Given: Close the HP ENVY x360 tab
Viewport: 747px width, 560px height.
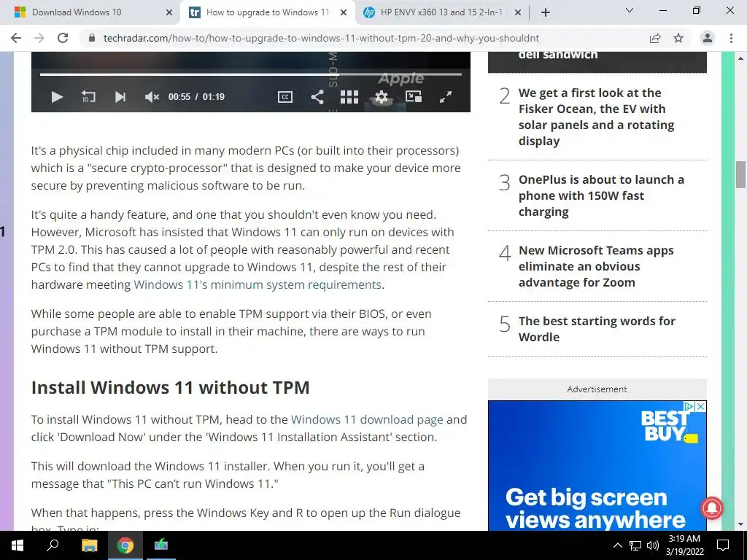Looking at the screenshot, I should [x=518, y=12].
